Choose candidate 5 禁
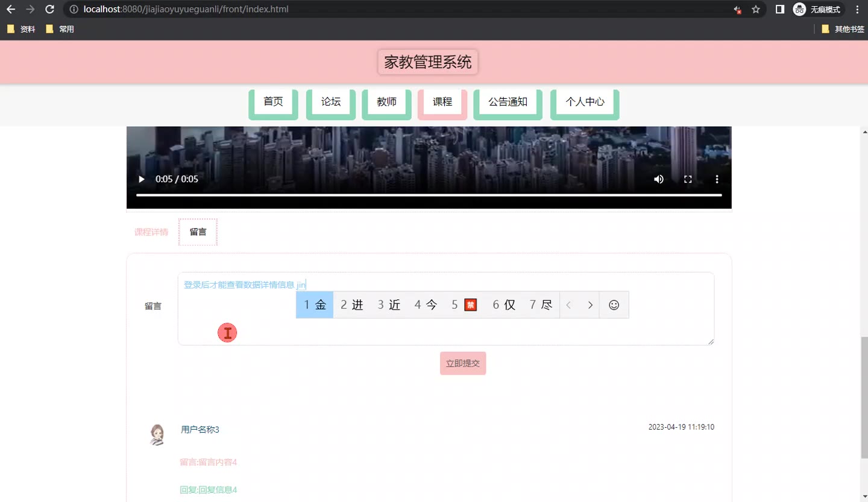Viewport: 868px width, 502px height. coord(464,305)
